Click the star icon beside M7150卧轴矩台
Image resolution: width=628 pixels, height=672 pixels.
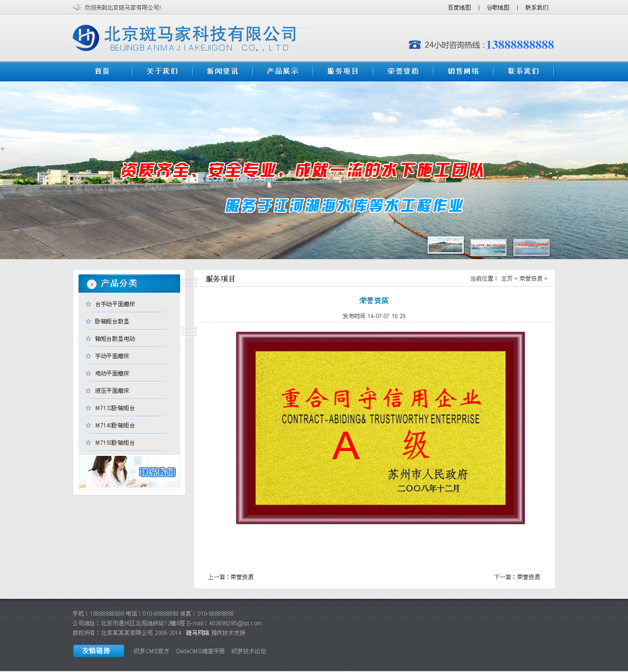pyautogui.click(x=88, y=443)
